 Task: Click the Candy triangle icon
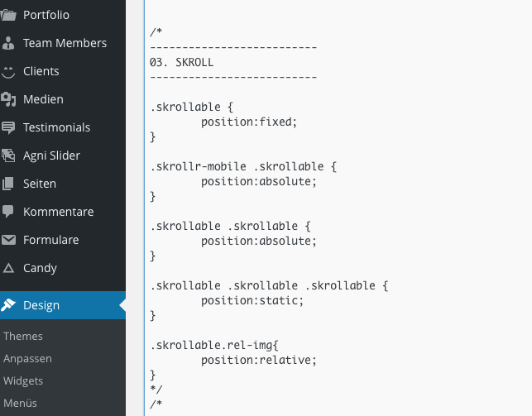click(8, 268)
